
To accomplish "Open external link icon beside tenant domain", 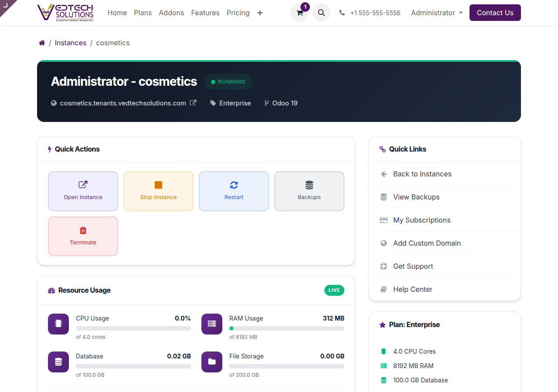I will point(193,103).
